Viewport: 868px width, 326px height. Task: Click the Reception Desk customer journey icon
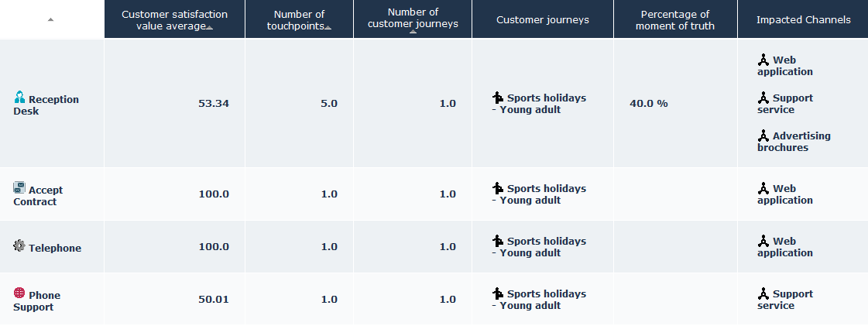point(498,98)
